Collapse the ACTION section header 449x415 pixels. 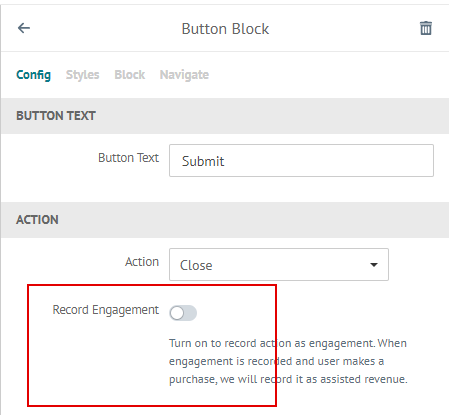225,220
